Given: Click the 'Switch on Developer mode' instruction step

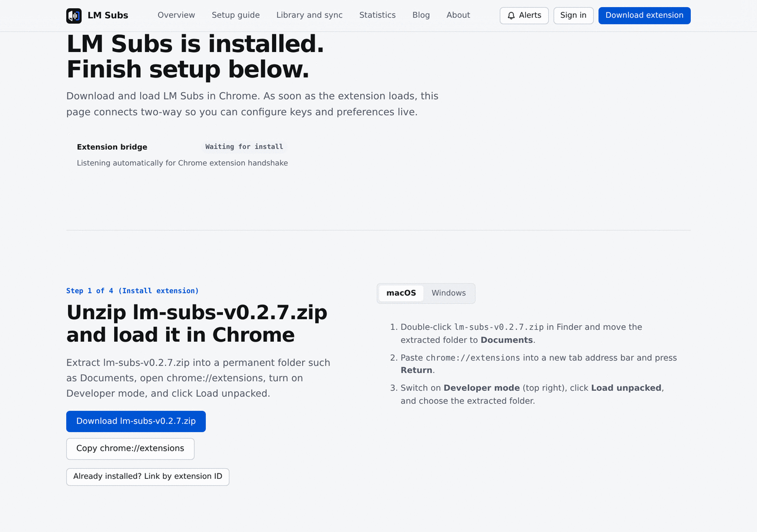Looking at the screenshot, I should (x=532, y=394).
